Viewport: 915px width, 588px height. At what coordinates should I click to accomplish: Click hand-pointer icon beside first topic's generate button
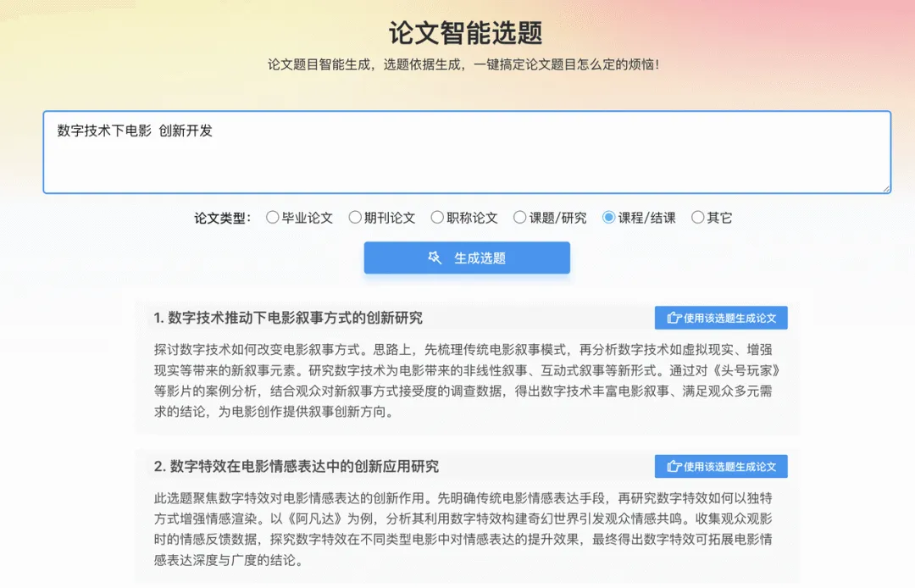pos(674,318)
